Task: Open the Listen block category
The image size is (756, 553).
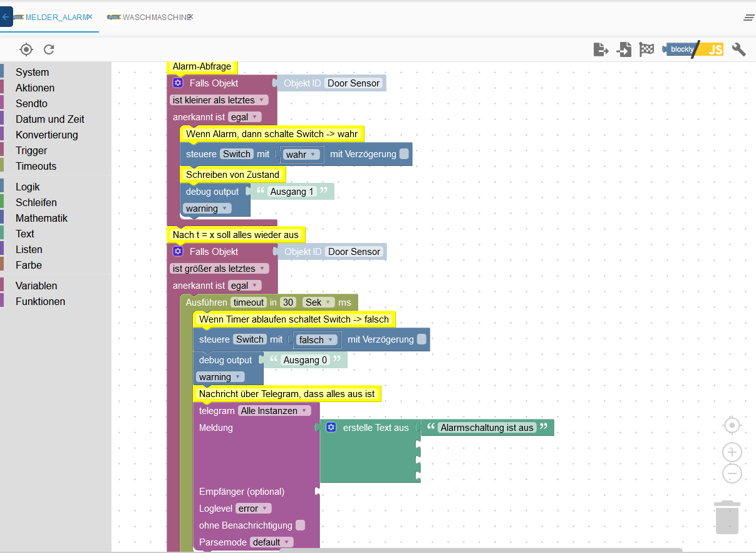Action: [29, 250]
